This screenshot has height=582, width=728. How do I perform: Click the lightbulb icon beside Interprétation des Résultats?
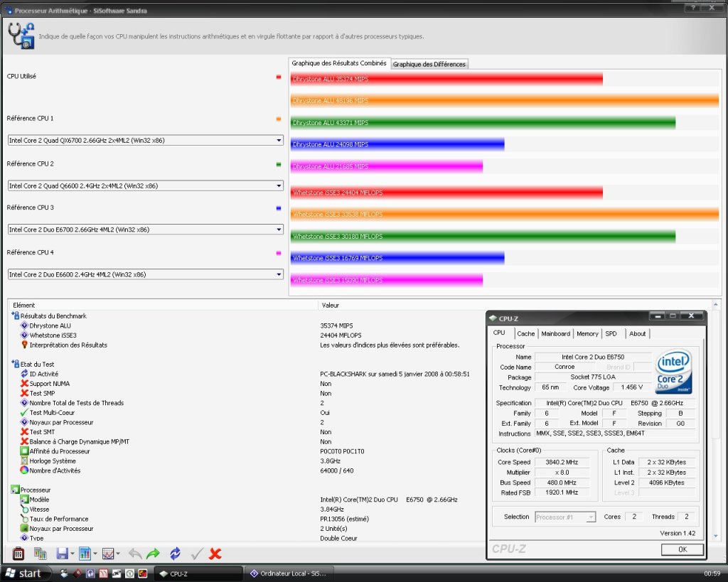tap(25, 345)
